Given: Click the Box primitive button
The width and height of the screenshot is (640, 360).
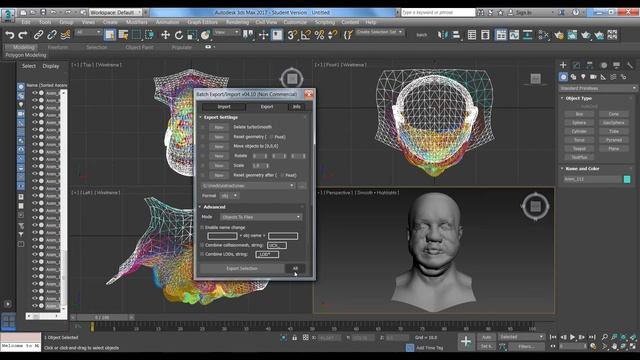Looking at the screenshot, I should (x=579, y=114).
